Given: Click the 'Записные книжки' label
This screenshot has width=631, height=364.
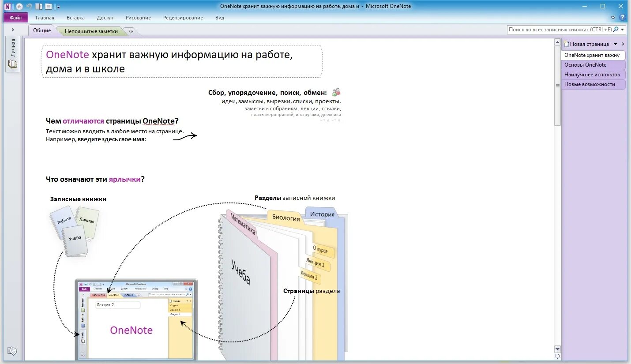Looking at the screenshot, I should [78, 199].
